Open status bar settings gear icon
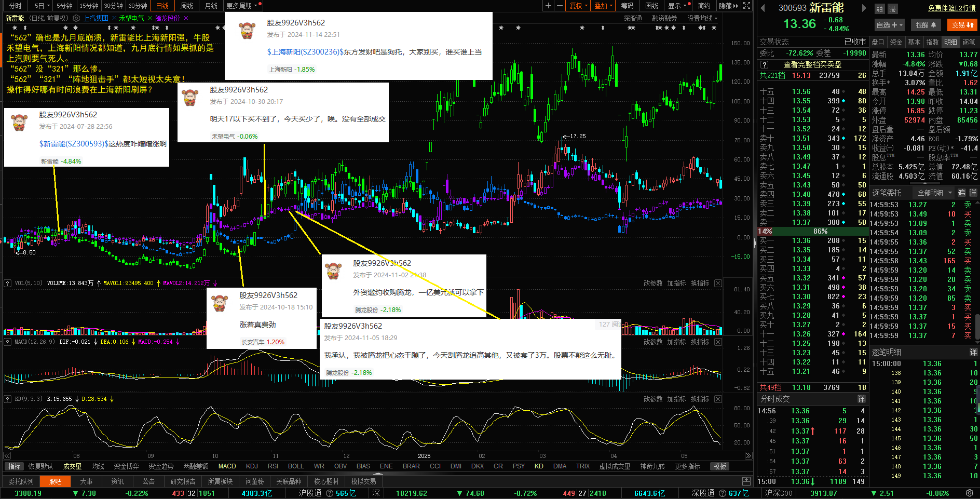This screenshot has height=499, width=980. coord(969,493)
